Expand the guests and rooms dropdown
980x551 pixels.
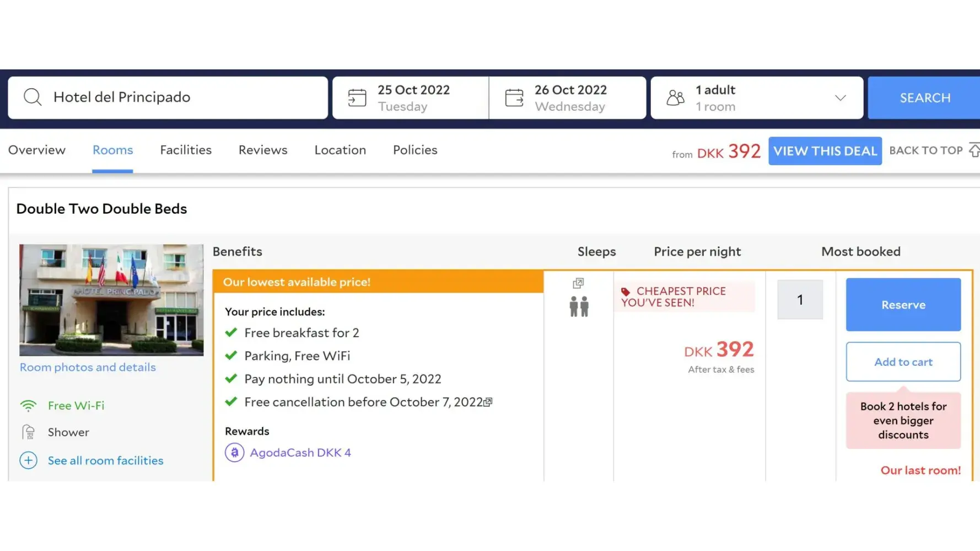(x=840, y=98)
